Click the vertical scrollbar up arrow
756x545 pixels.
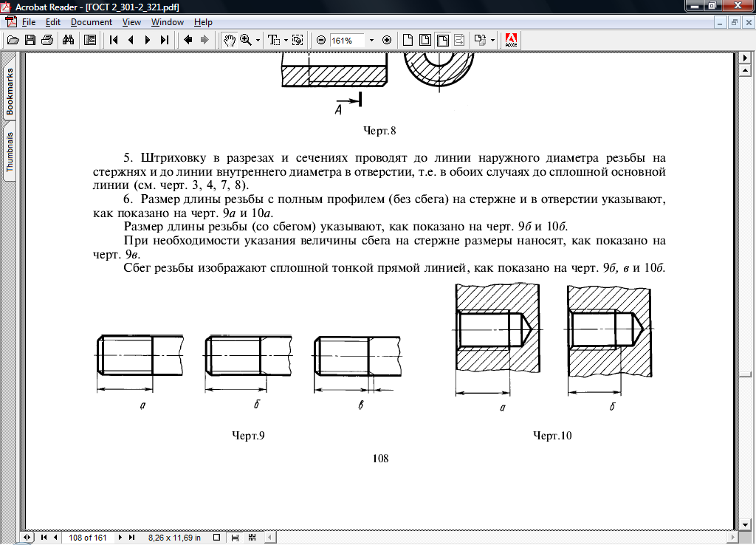pos(745,71)
